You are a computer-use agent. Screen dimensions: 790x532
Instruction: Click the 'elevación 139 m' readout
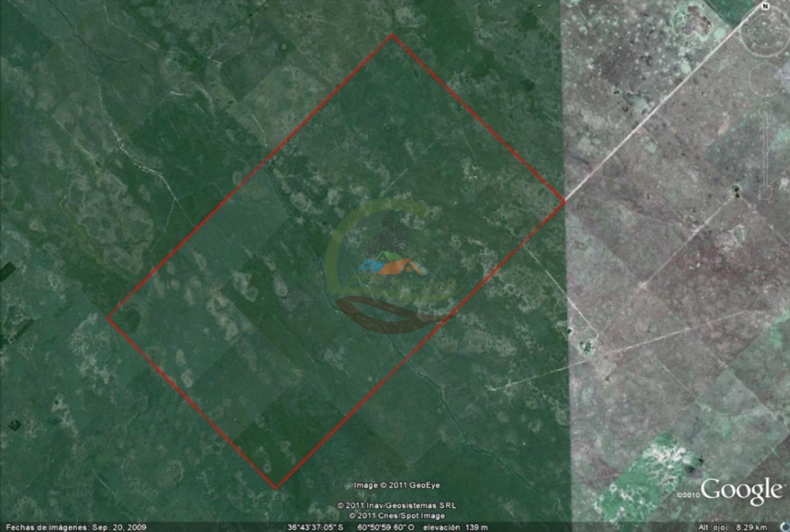click(455, 528)
